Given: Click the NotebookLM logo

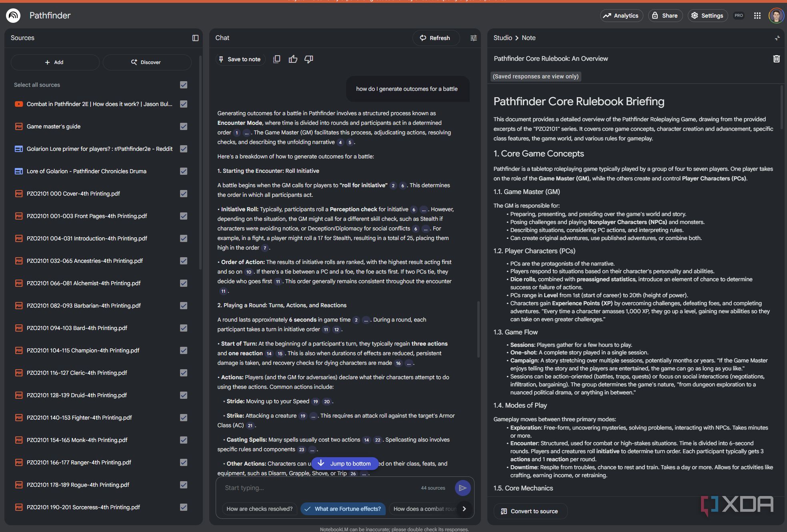Looking at the screenshot, I should pos(13,16).
